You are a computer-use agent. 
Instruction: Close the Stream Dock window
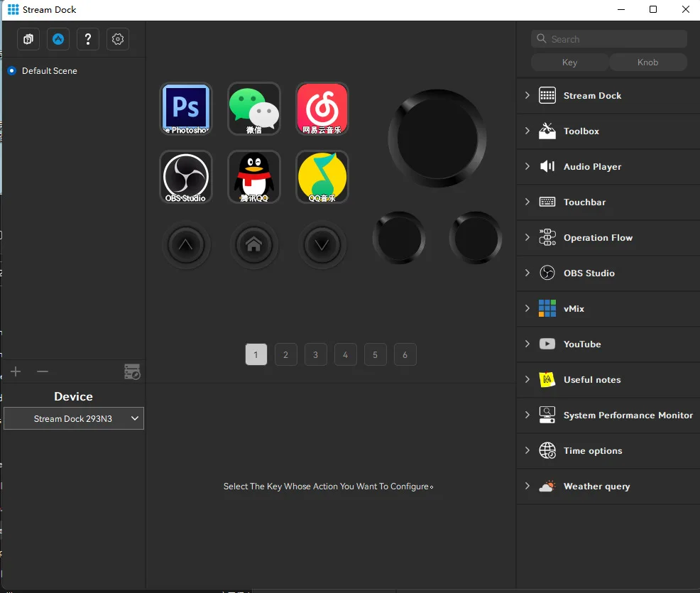[686, 9]
